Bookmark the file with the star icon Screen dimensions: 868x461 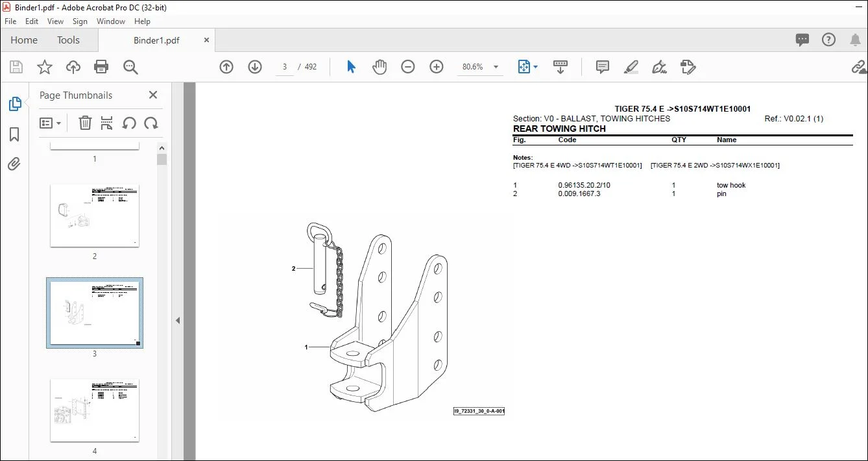[x=44, y=67]
